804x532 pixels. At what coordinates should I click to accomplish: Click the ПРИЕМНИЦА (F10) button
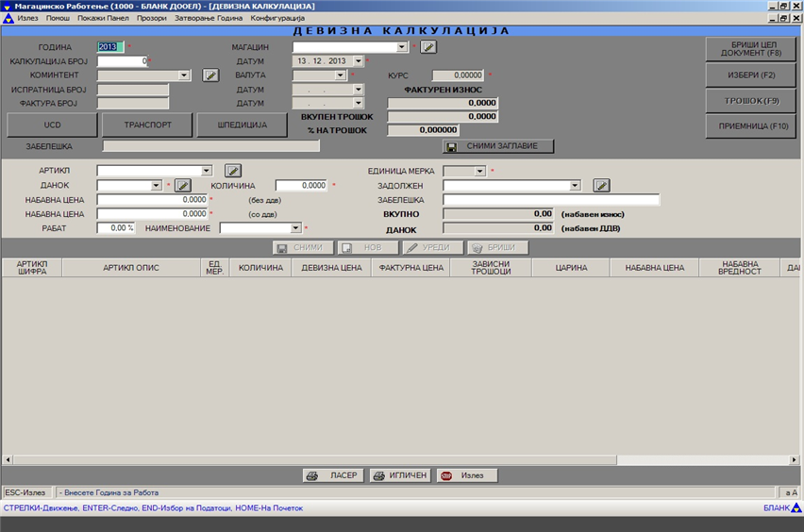click(751, 126)
